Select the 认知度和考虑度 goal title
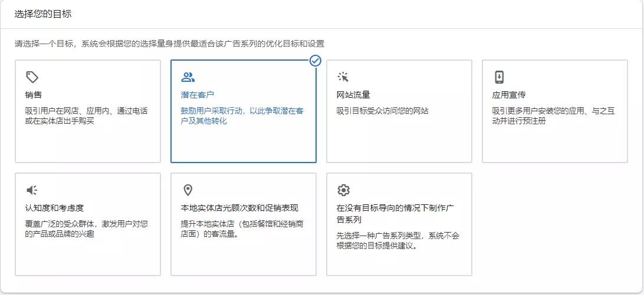 tap(54, 208)
